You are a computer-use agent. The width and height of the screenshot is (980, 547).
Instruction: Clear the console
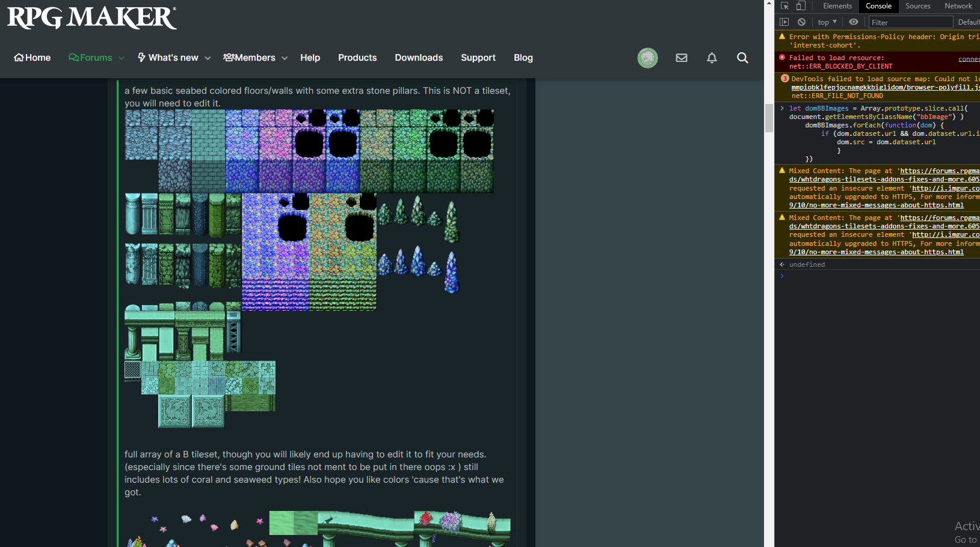(801, 22)
